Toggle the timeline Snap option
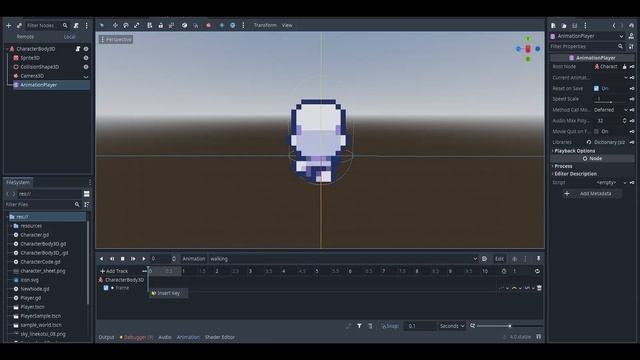 click(390, 326)
